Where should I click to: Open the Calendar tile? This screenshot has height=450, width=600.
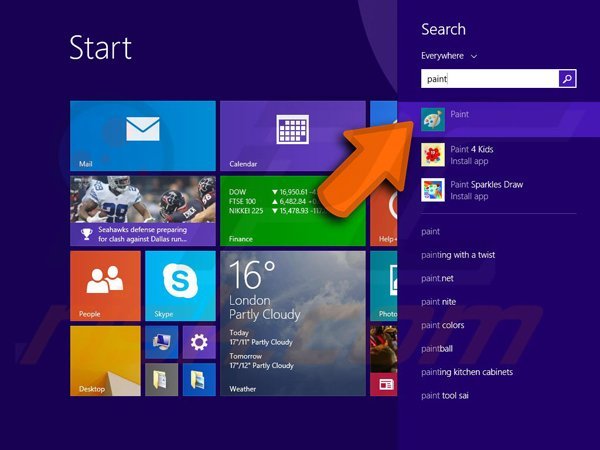[293, 136]
